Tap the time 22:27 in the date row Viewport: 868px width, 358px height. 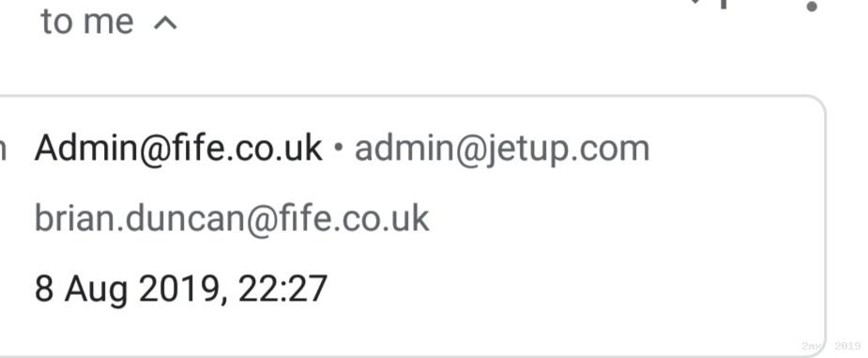point(282,288)
